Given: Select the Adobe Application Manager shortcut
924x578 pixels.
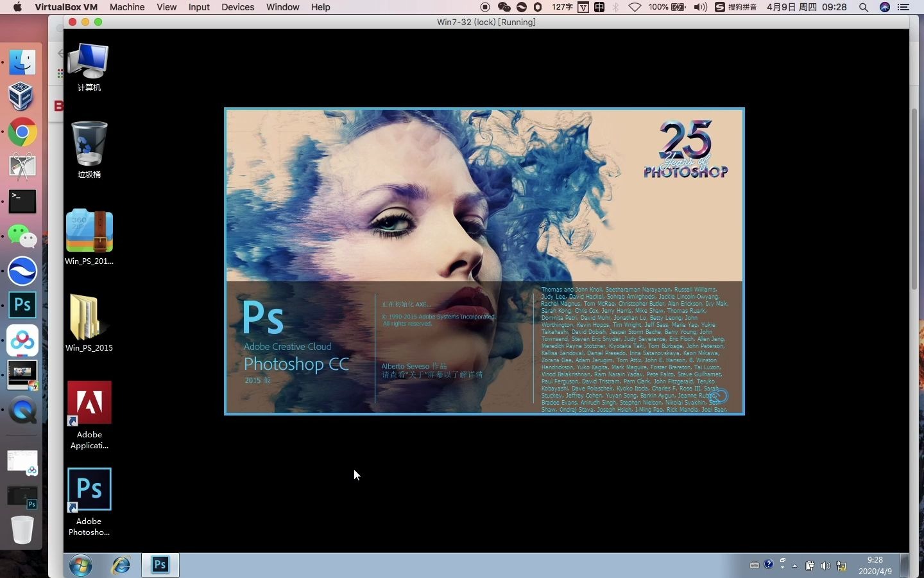Looking at the screenshot, I should click(x=89, y=415).
